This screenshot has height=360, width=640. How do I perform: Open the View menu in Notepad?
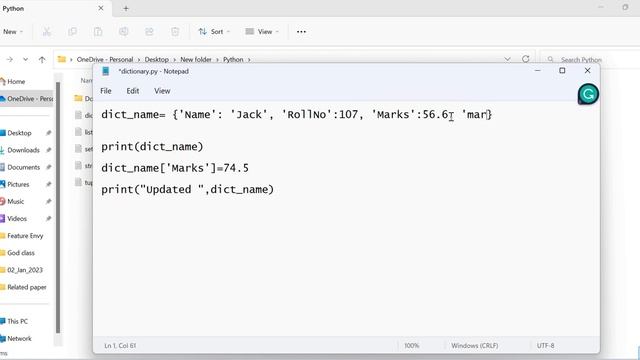[162, 91]
